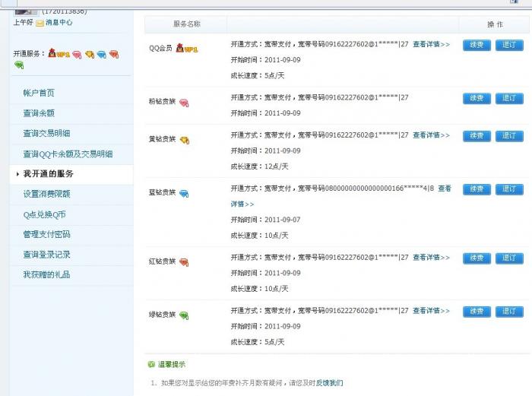Viewport: 532px width, 396px height.
Task: Go to 帐户首页 in sidebar
Action: click(39, 93)
